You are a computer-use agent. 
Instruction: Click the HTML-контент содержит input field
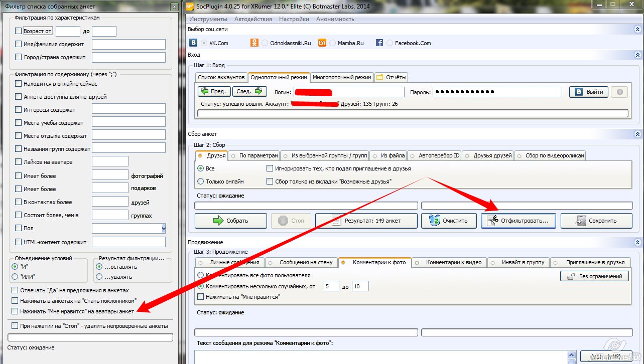pyautogui.click(x=128, y=242)
